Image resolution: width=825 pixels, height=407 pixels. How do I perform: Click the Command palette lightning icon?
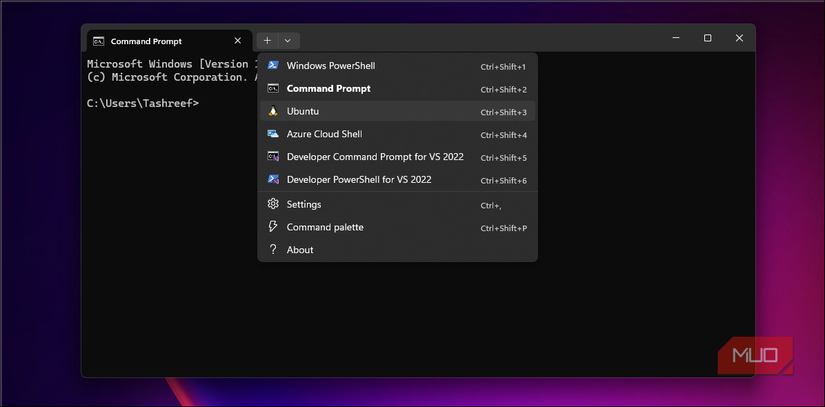(x=272, y=227)
